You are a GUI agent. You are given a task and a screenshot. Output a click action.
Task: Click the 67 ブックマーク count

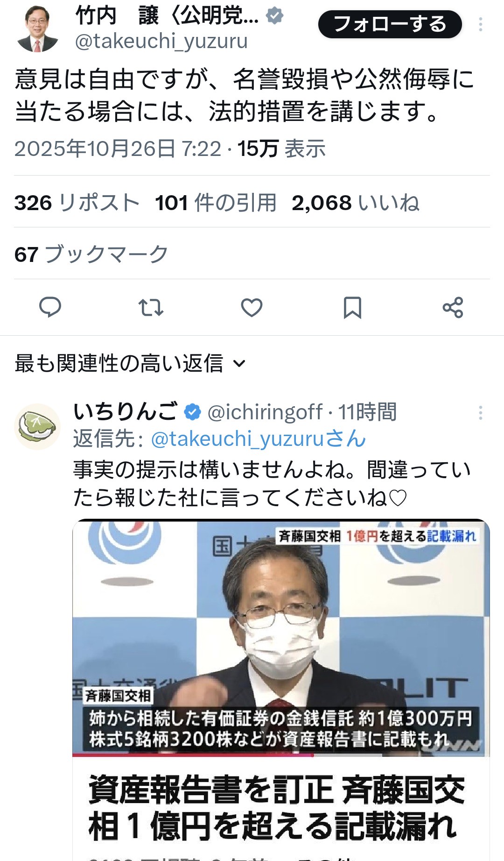[x=91, y=254]
